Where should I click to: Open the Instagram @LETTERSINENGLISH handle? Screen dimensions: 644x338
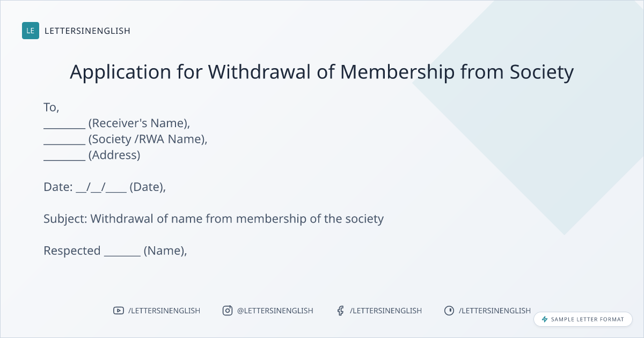[x=275, y=311]
